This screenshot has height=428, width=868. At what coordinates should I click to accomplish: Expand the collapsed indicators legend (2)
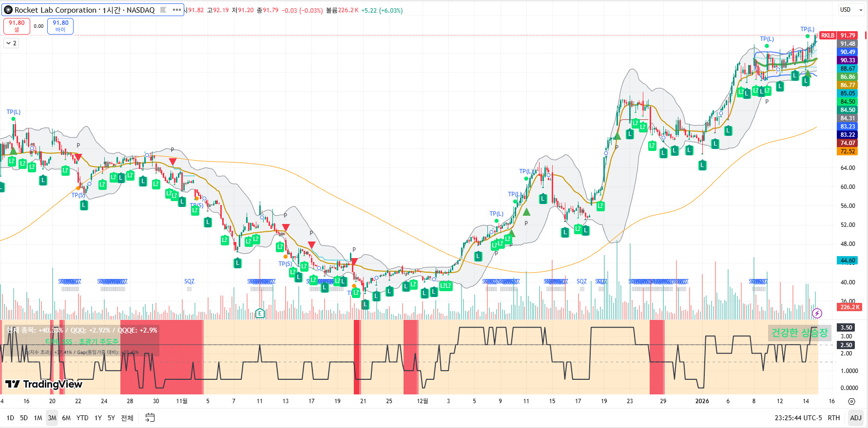11,43
